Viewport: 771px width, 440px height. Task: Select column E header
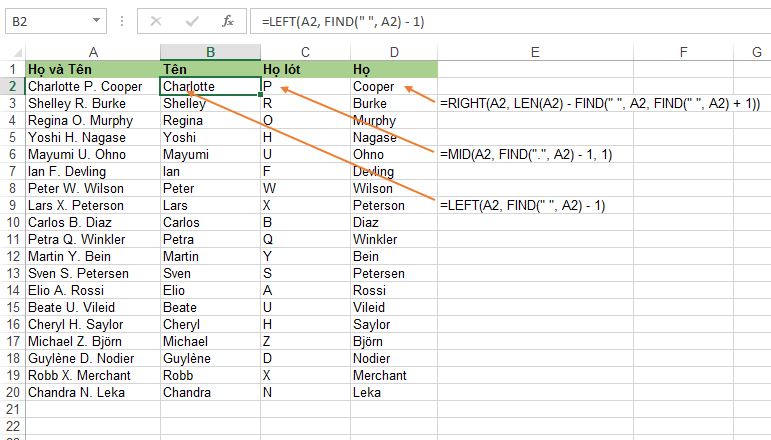(535, 52)
